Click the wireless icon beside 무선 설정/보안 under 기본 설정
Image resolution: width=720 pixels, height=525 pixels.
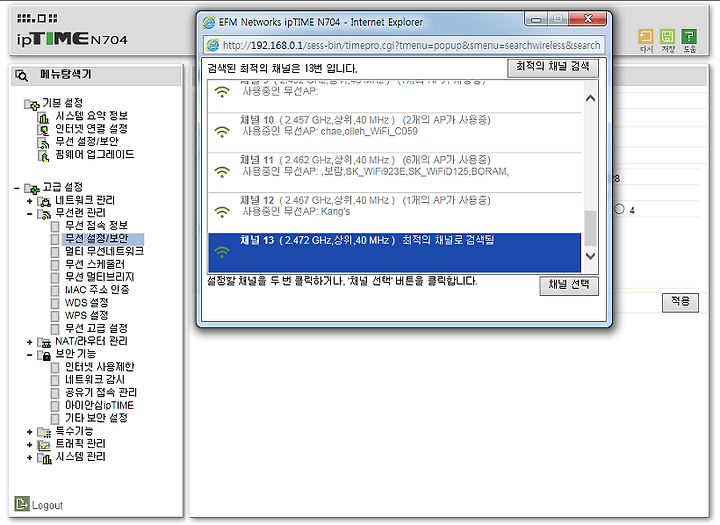(43, 143)
